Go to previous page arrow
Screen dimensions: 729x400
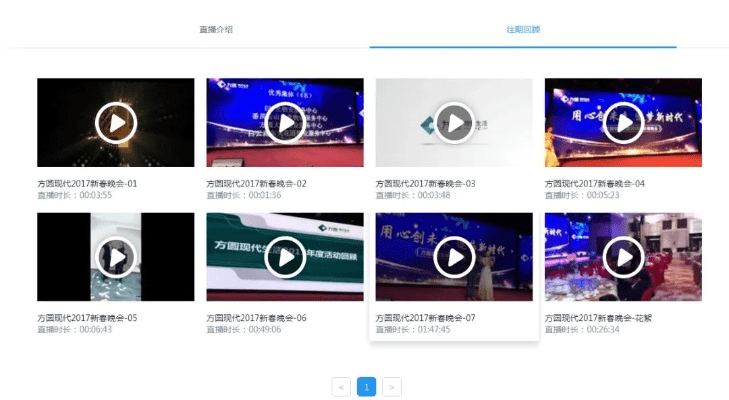(x=341, y=386)
